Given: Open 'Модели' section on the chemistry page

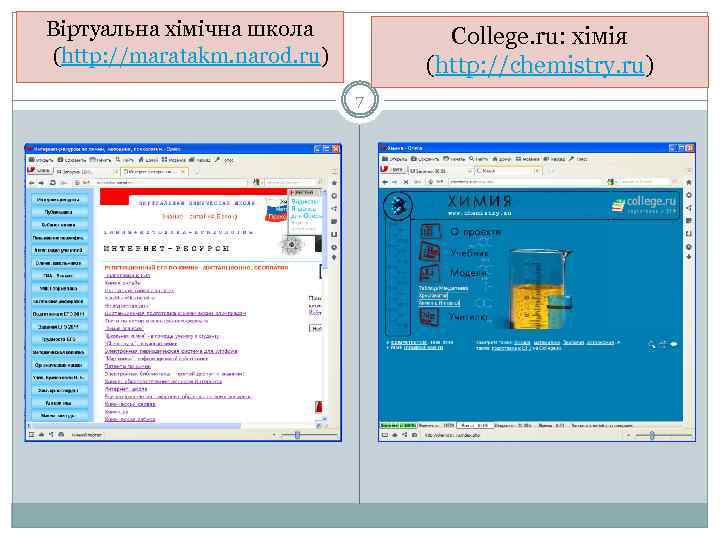Looking at the screenshot, I should pyautogui.click(x=468, y=273).
